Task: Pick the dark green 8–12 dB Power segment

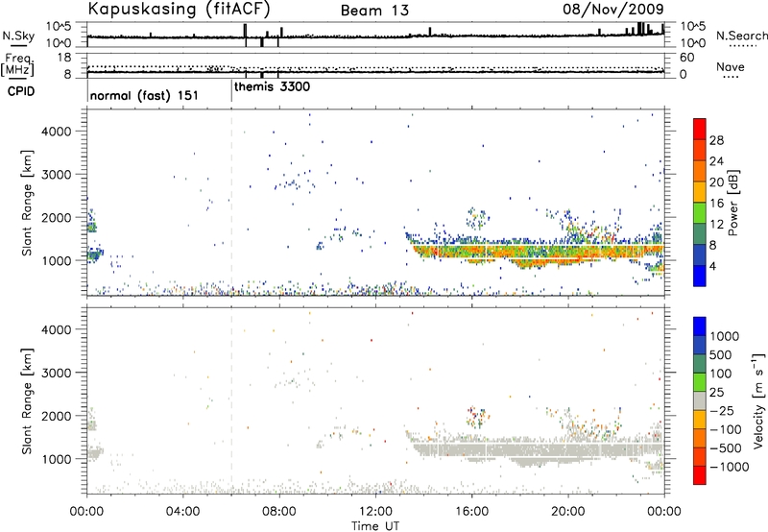Action: pyautogui.click(x=700, y=233)
